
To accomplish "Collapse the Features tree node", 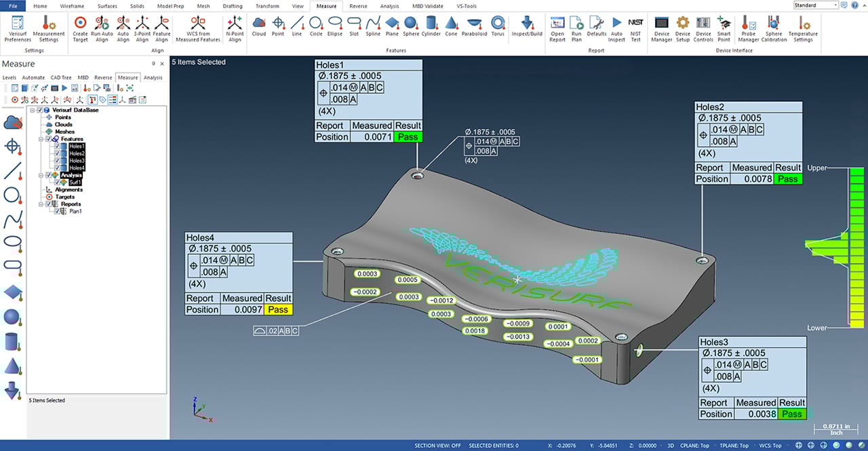I will point(41,139).
